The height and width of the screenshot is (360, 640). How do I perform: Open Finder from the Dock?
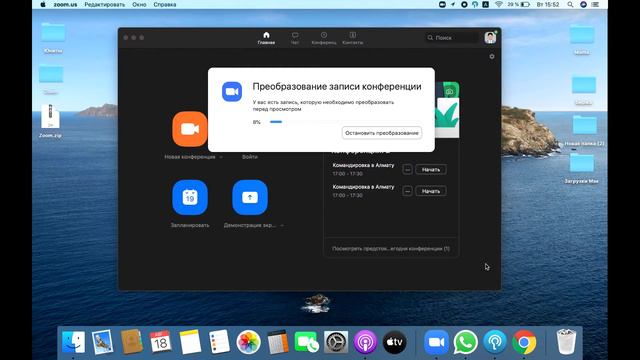click(73, 342)
